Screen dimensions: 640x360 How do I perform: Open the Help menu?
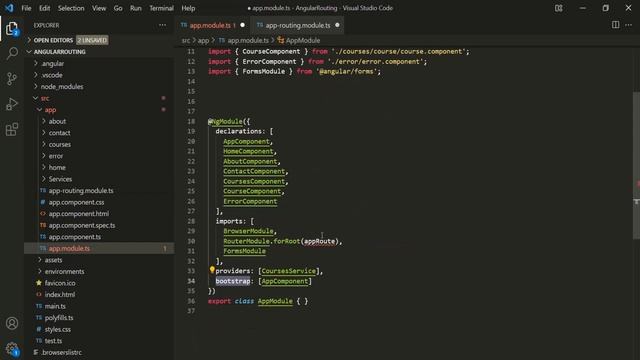[x=188, y=8]
